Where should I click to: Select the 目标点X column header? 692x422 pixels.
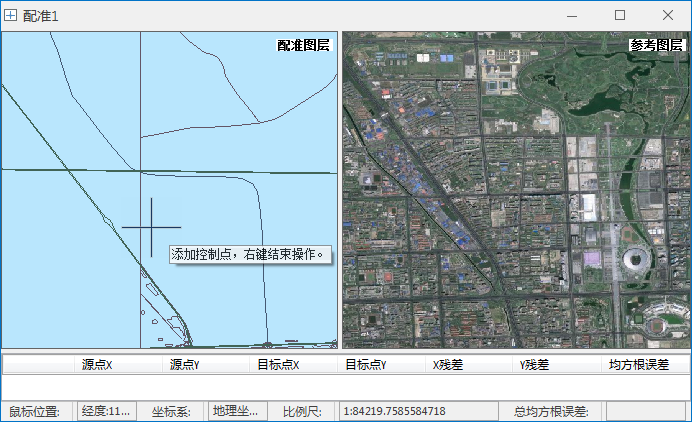278,365
